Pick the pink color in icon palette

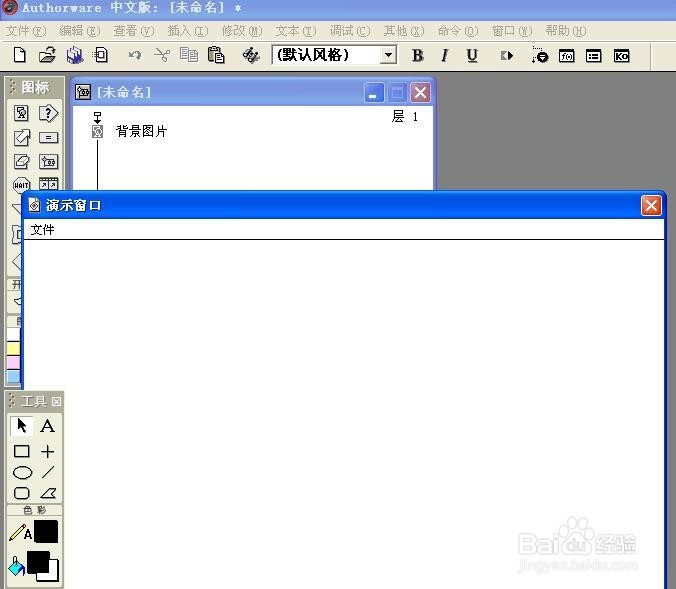tap(13, 363)
